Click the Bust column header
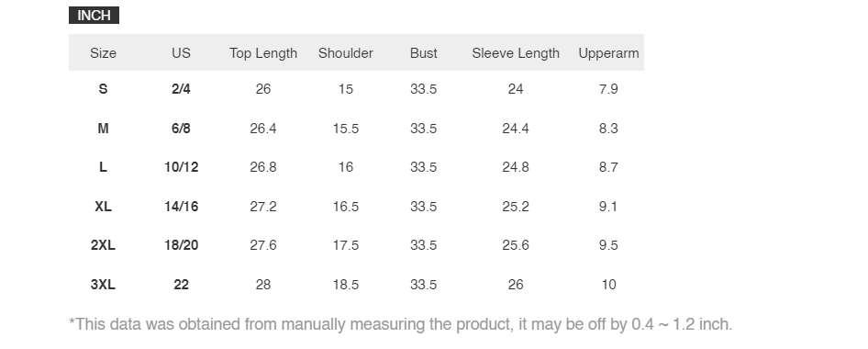868x349 pixels. [424, 53]
